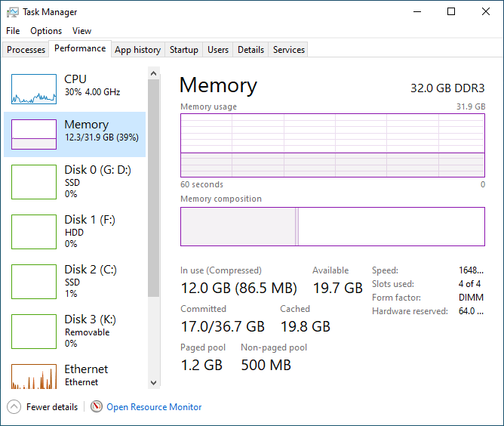Click the 60 seconds axis label
504x426 pixels.
(x=201, y=184)
